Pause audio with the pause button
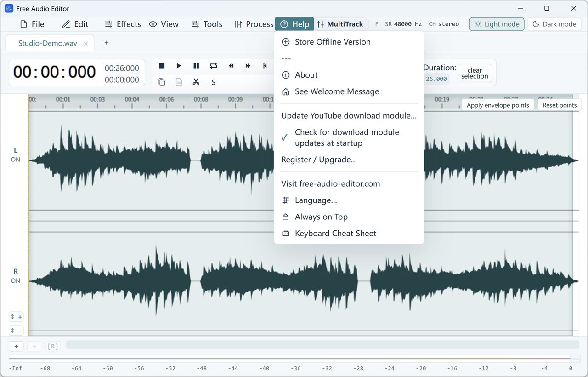 [x=196, y=66]
